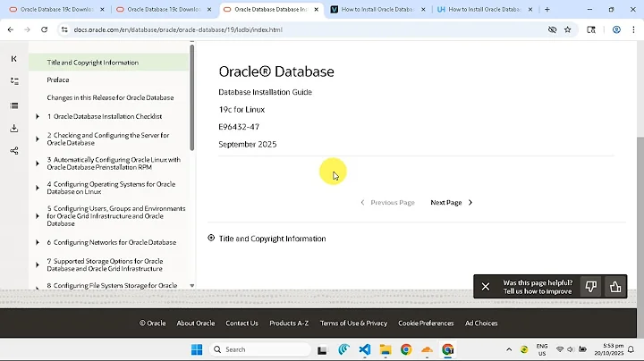The width and height of the screenshot is (644, 361).
Task: Open Products A-Z footer link
Action: coord(289,323)
